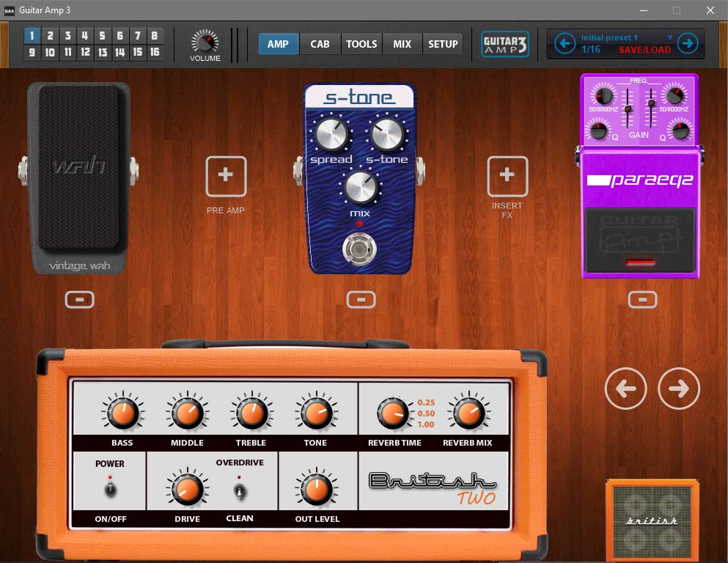728x563 pixels.
Task: Click paraeq2 left Q knob
Action: coord(598,130)
